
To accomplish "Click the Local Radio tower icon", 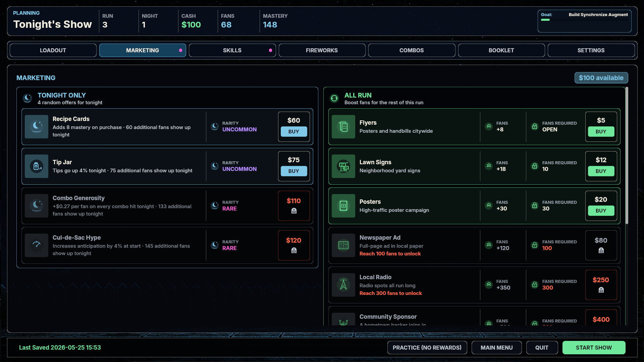I will coord(343,285).
